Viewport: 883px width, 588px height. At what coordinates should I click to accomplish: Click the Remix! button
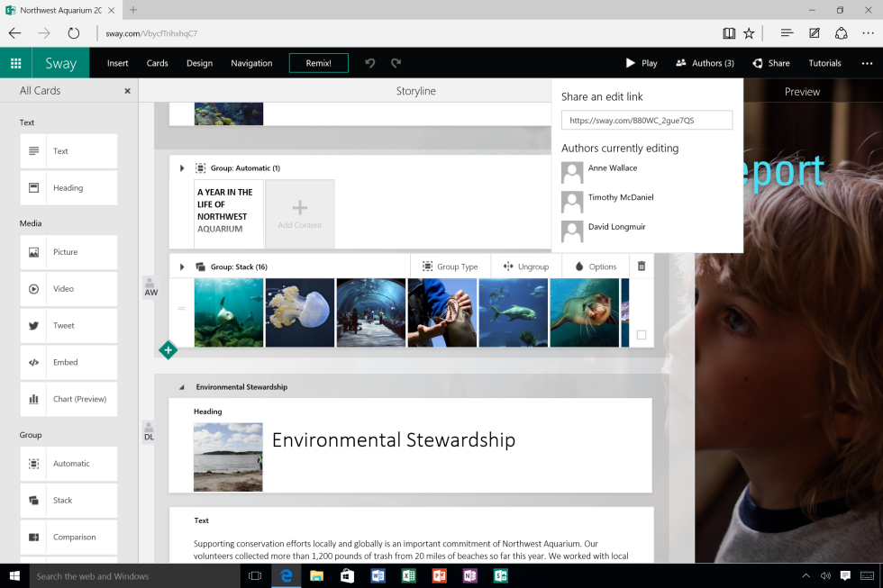coord(318,63)
